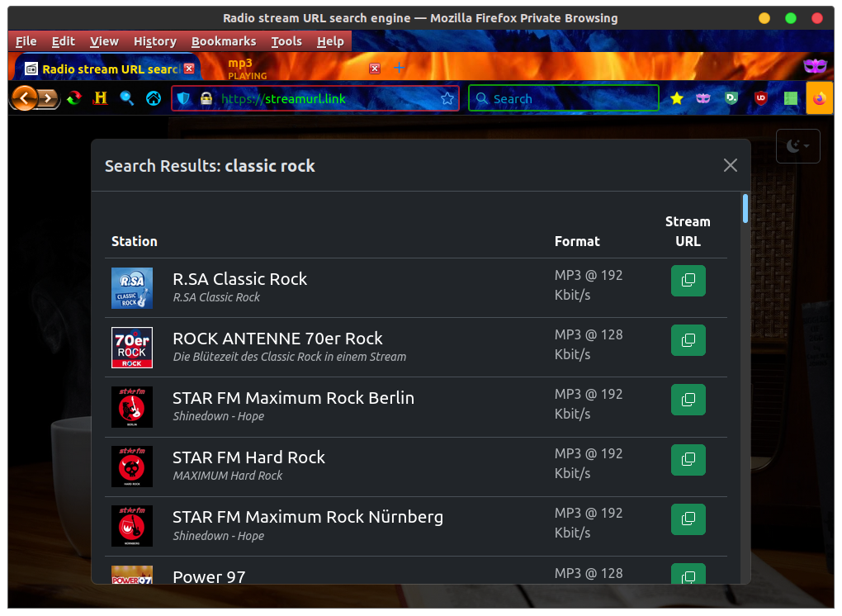Click Die Blütezeit des Classic Rock subtitle
This screenshot has height=616, width=842.
(x=290, y=357)
